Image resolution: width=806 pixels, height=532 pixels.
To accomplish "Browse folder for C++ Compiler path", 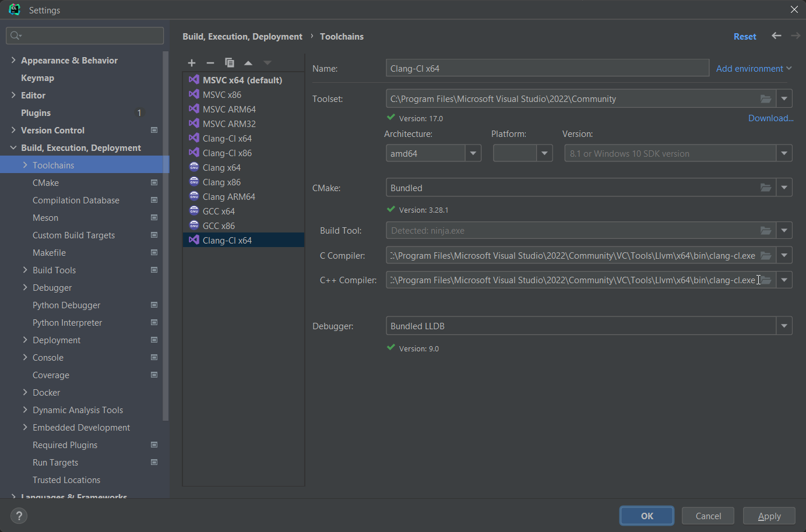I will [x=766, y=280].
